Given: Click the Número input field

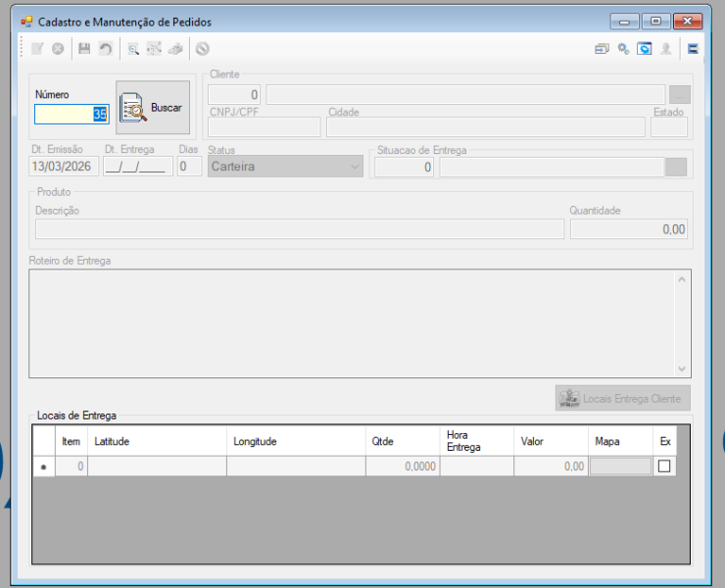Looking at the screenshot, I should (x=72, y=115).
